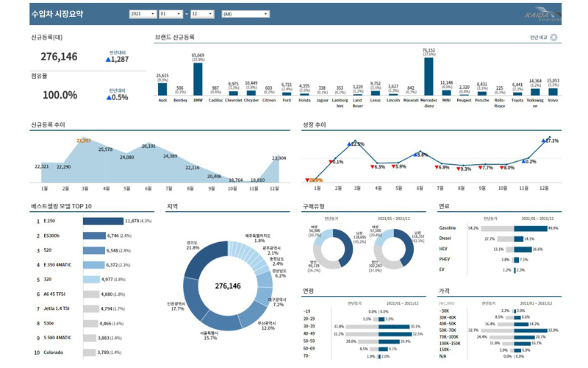Select the Audi bar in brand chart
588x368 pixels.
[x=162, y=89]
